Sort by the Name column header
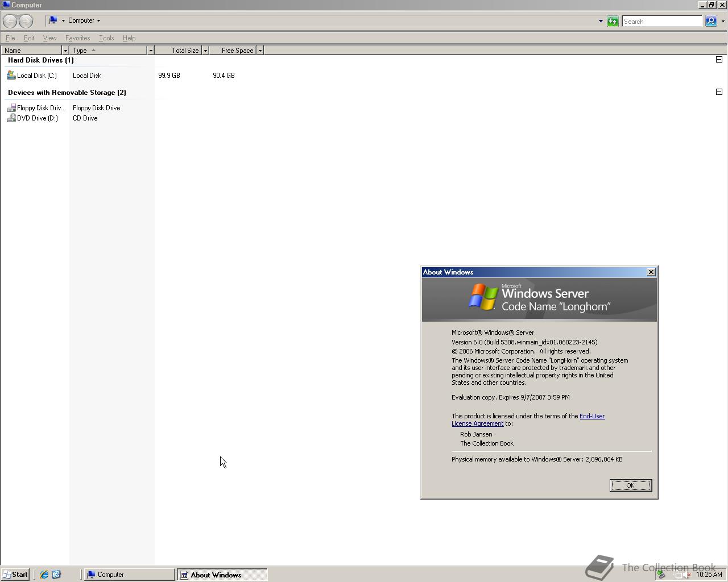This screenshot has height=582, width=728. tap(31, 51)
